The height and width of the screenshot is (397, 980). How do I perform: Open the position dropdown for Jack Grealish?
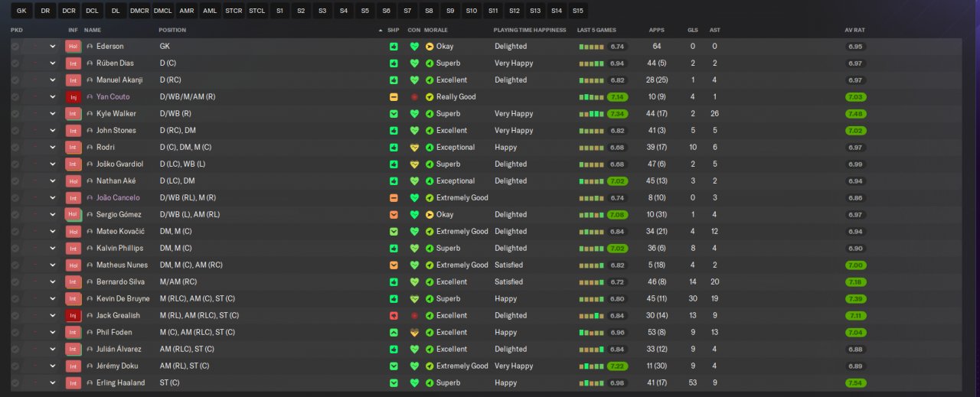[x=53, y=316]
